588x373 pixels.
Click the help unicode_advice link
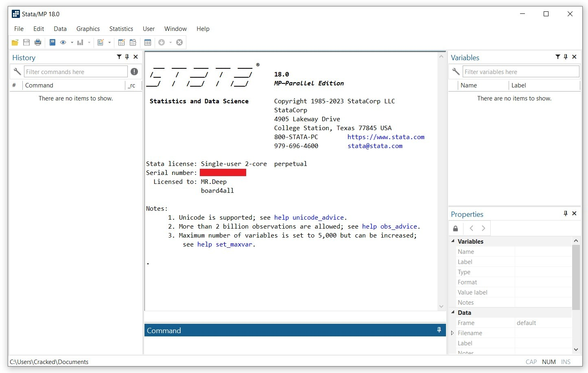click(309, 218)
